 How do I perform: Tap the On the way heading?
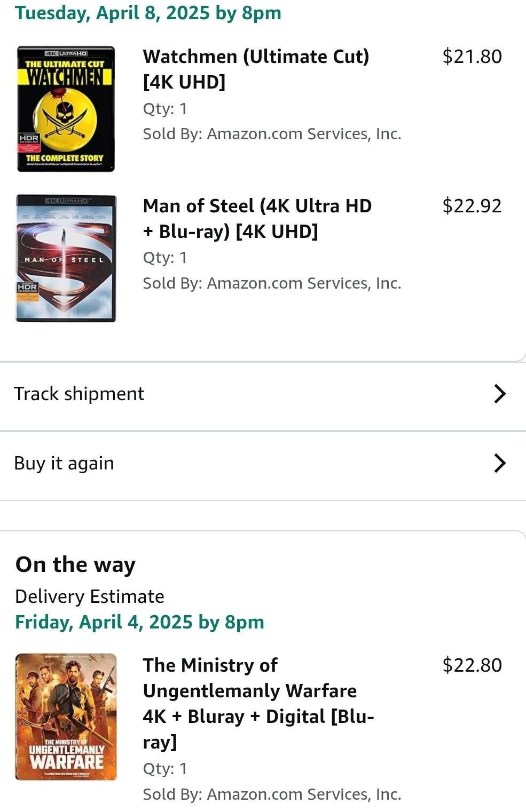pyautogui.click(x=75, y=564)
